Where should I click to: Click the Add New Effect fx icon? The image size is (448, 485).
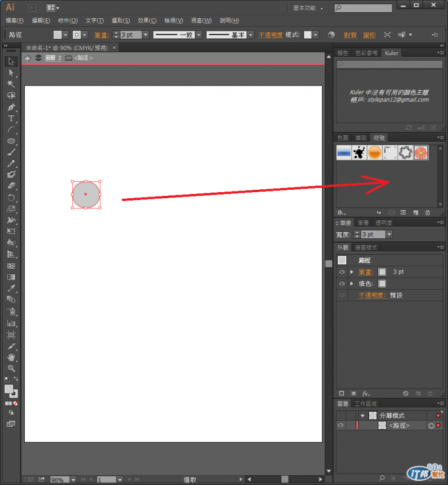coord(366,393)
